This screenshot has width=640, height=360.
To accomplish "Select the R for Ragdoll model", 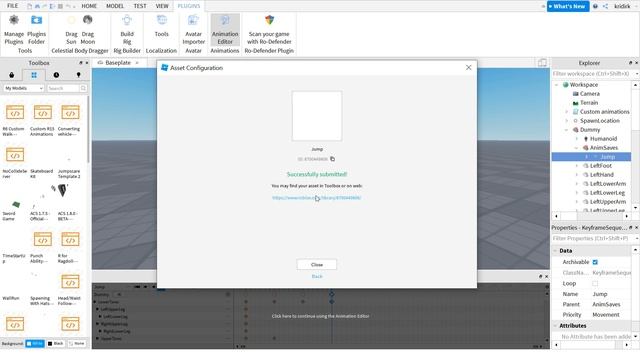I will point(70,247).
